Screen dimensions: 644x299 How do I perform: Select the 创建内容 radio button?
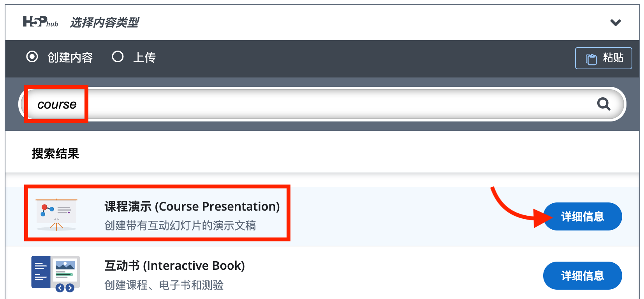pyautogui.click(x=32, y=57)
